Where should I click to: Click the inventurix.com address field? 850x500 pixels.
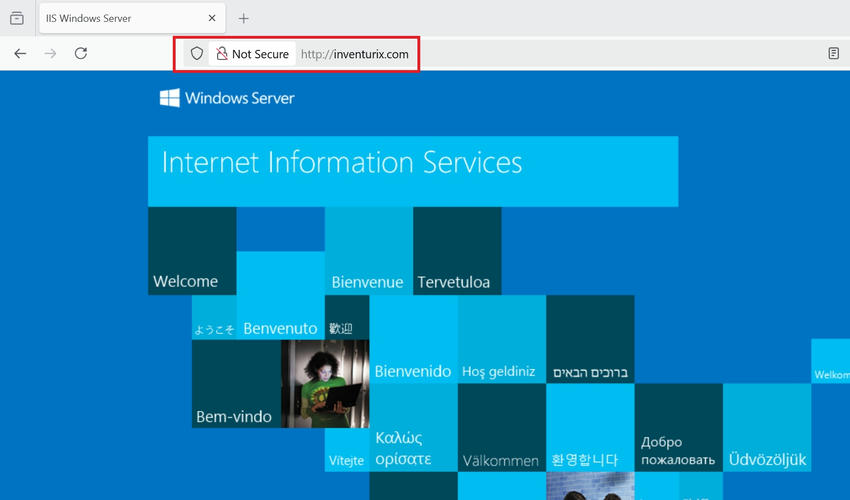(355, 54)
